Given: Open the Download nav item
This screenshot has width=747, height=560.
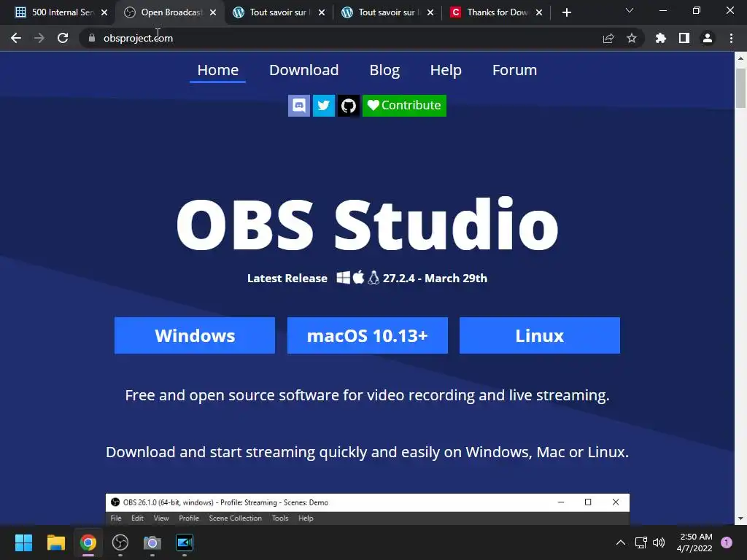Looking at the screenshot, I should [304, 70].
